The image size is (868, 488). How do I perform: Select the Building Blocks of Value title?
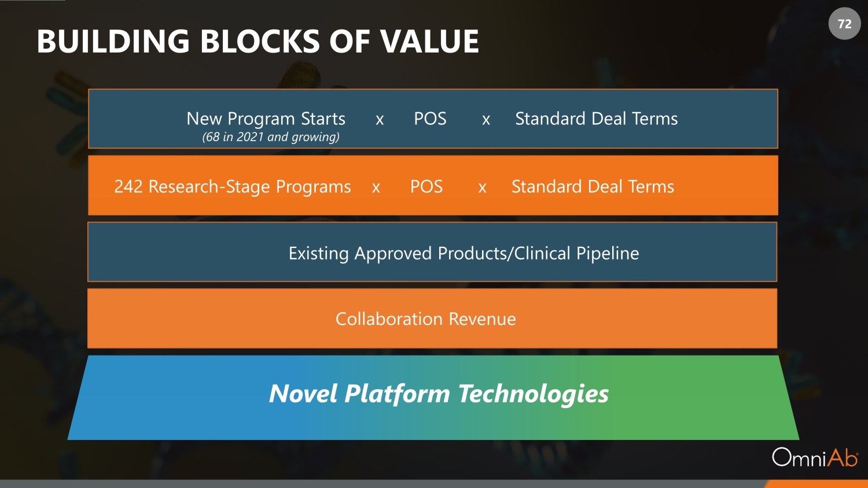pyautogui.click(x=258, y=42)
